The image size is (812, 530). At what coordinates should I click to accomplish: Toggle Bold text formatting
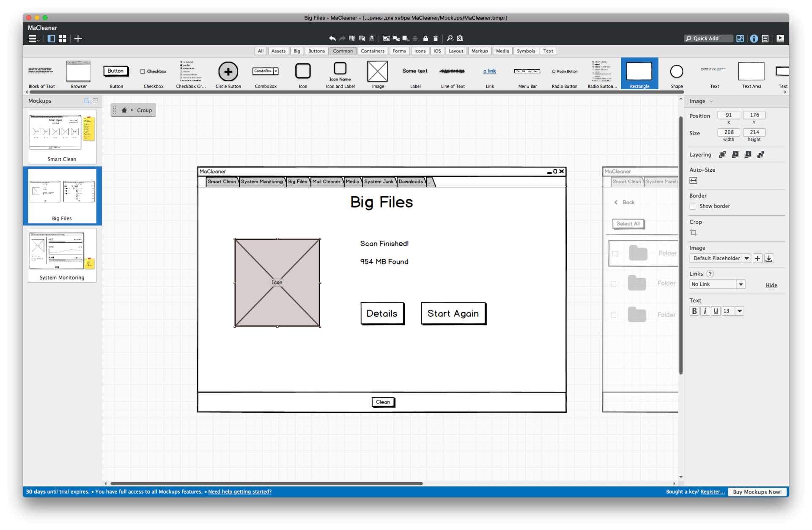coord(694,311)
